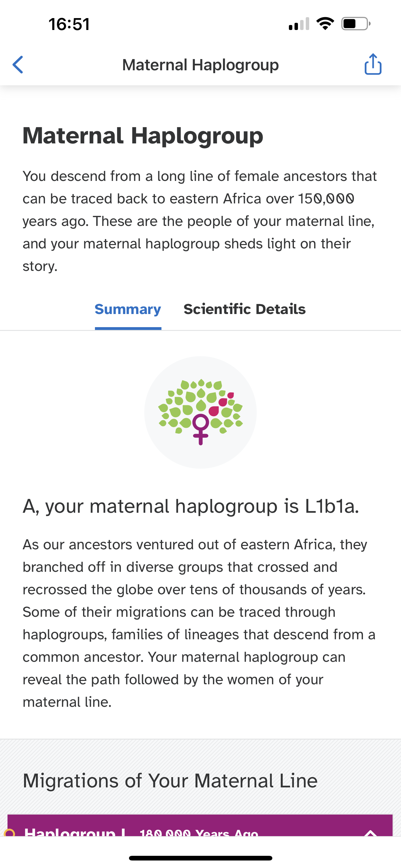Viewport: 401px width, 868px height.
Task: Tap the home indicator bar at the bottom
Action: (200, 858)
